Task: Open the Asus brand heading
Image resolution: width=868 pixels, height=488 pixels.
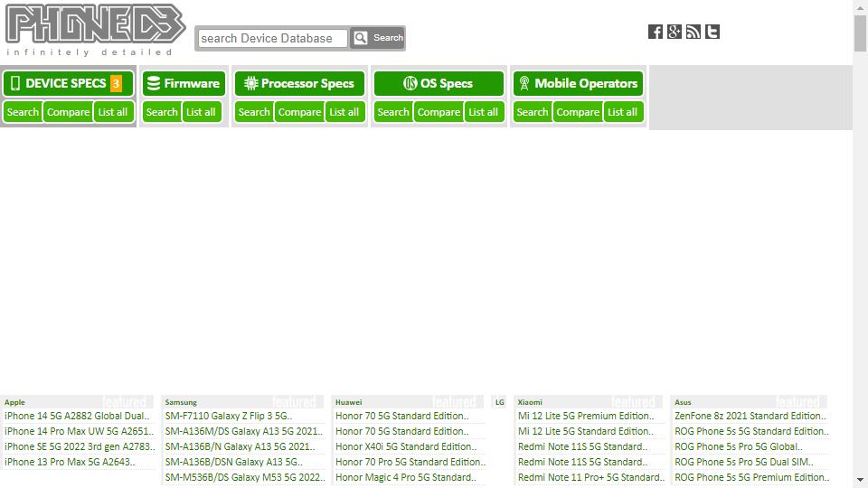Action: 684,402
